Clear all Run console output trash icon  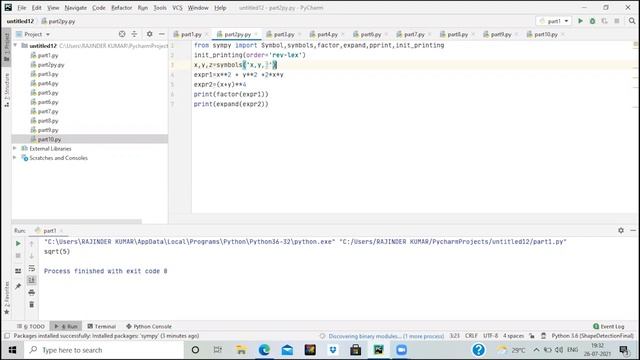[x=31, y=304]
